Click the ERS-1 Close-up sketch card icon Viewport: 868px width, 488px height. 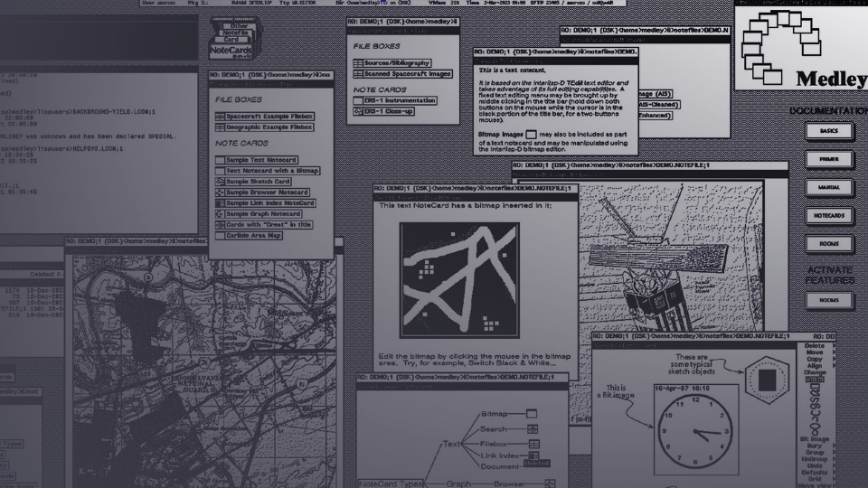pos(358,113)
